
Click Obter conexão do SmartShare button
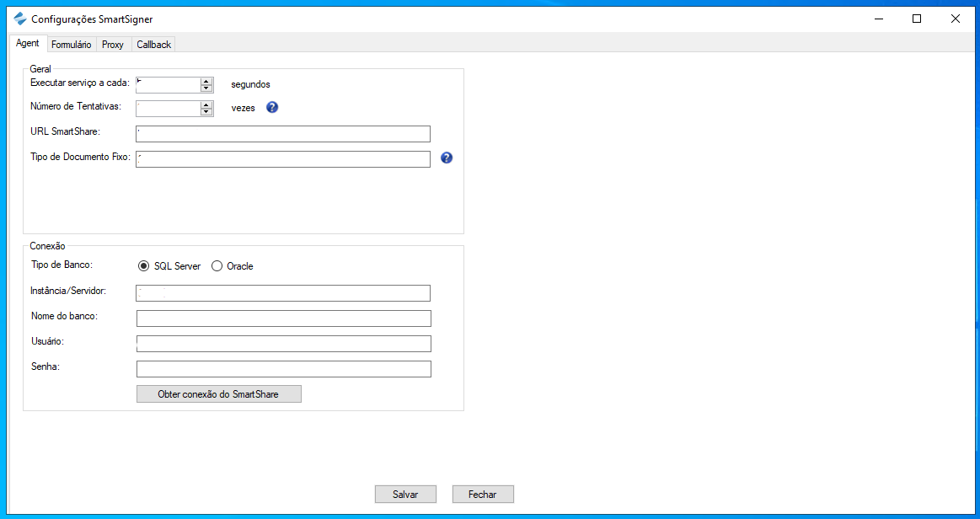(219, 394)
